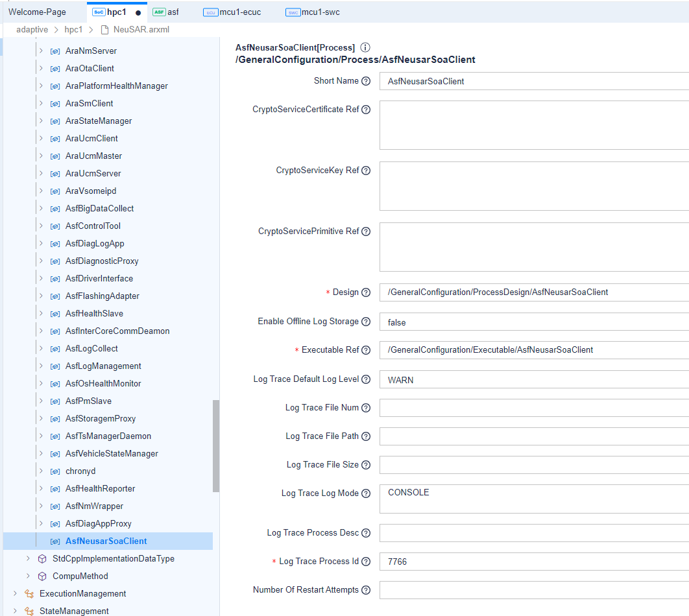Open Enable Offline Log Storage dropdown
The width and height of the screenshot is (689, 616).
click(533, 322)
